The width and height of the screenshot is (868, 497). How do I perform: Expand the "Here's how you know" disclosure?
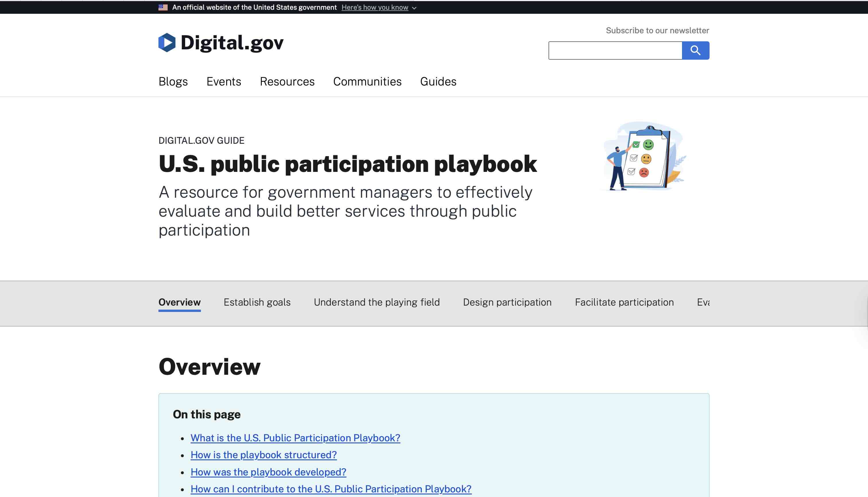pos(375,7)
